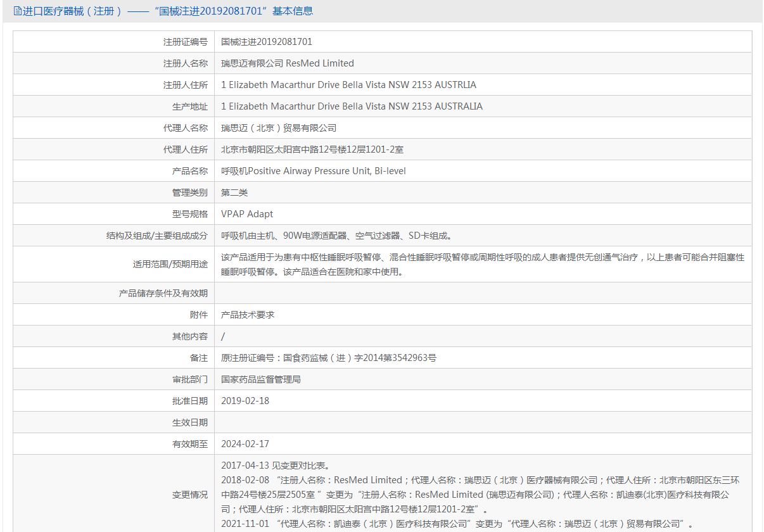Click the 变更情况 row label
This screenshot has width=764, height=532.
tap(189, 495)
